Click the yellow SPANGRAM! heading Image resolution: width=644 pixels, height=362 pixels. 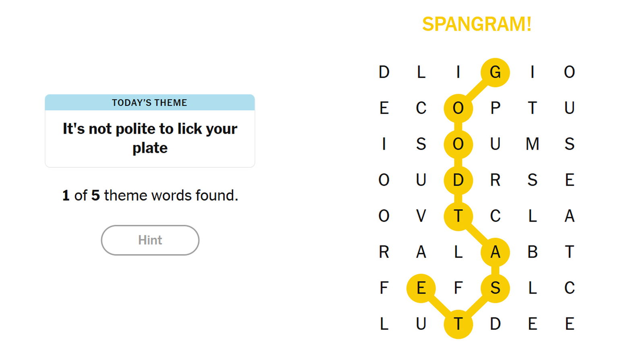click(477, 25)
